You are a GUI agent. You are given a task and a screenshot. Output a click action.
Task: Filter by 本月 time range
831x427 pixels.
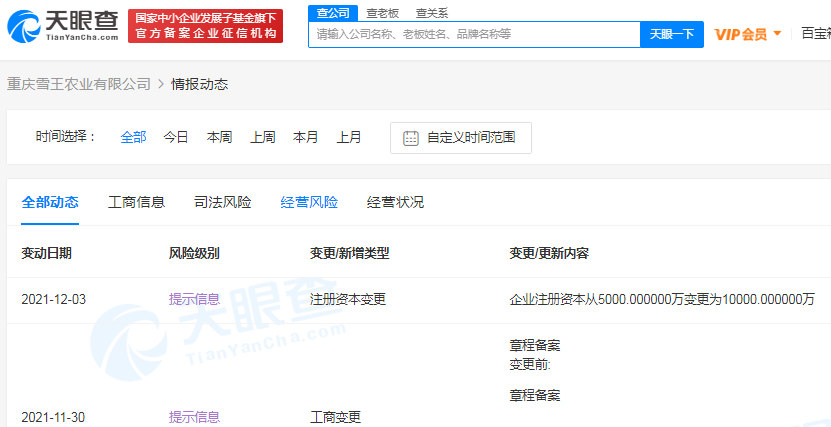305,138
